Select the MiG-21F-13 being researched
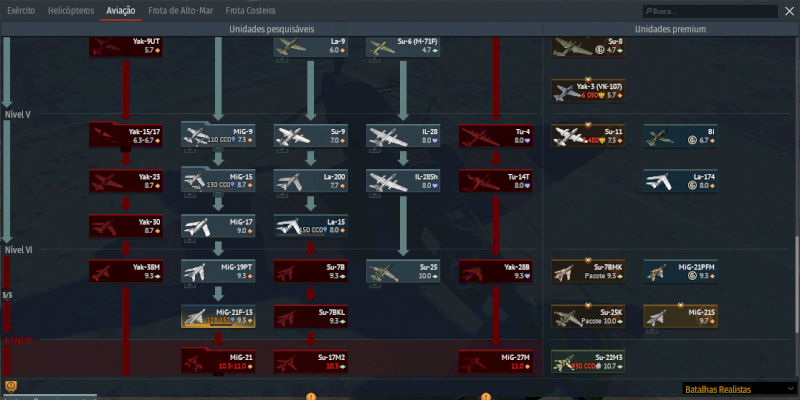Screen dimensions: 800x400 tap(218, 316)
